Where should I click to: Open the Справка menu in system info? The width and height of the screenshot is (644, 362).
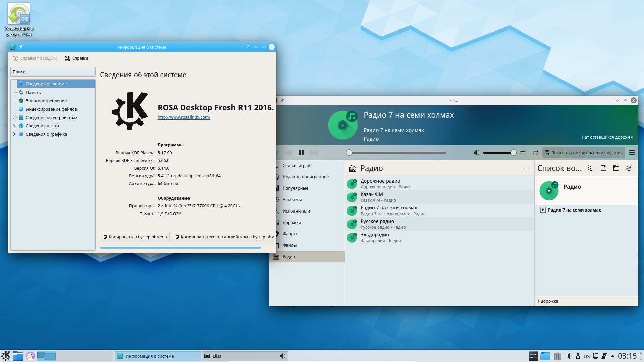click(x=76, y=58)
